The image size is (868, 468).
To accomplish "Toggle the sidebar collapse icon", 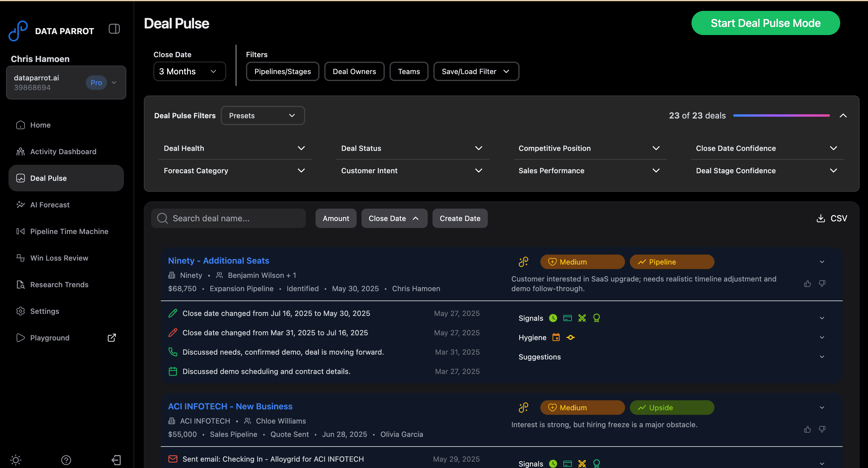I will 114,29.
